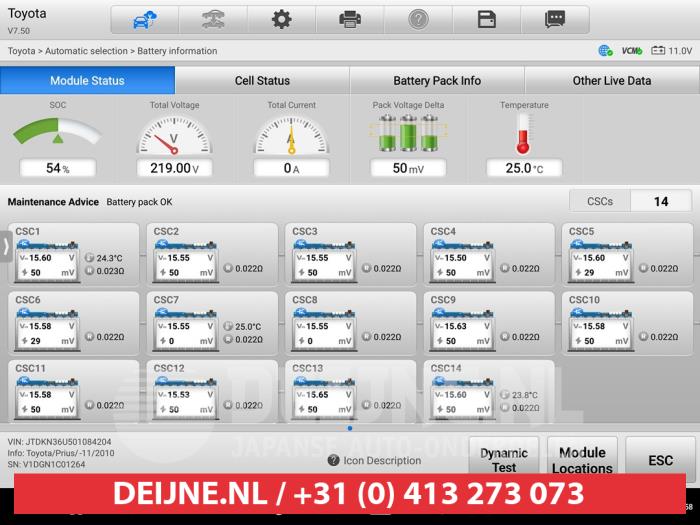
Task: Switch to Cell Status tab
Action: pos(262,80)
